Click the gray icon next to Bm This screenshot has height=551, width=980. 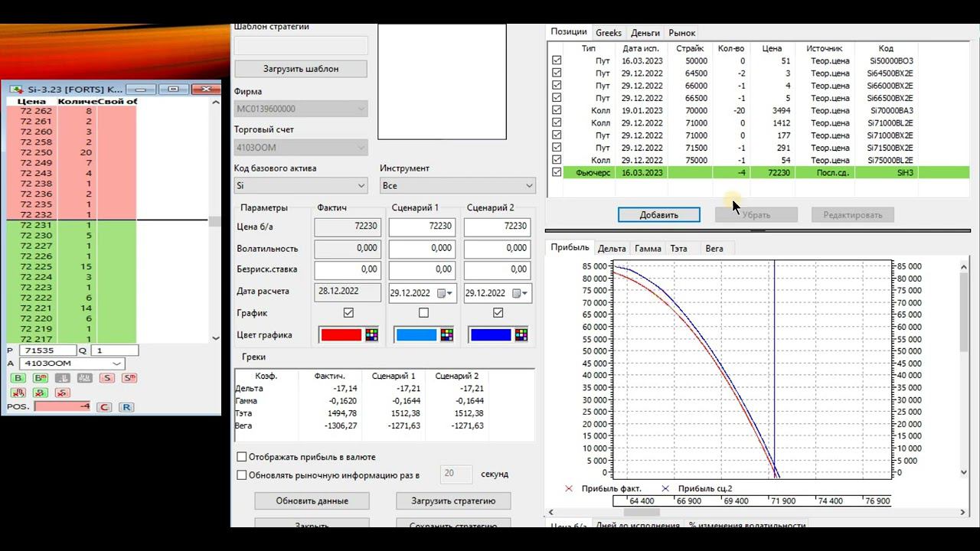pos(63,378)
